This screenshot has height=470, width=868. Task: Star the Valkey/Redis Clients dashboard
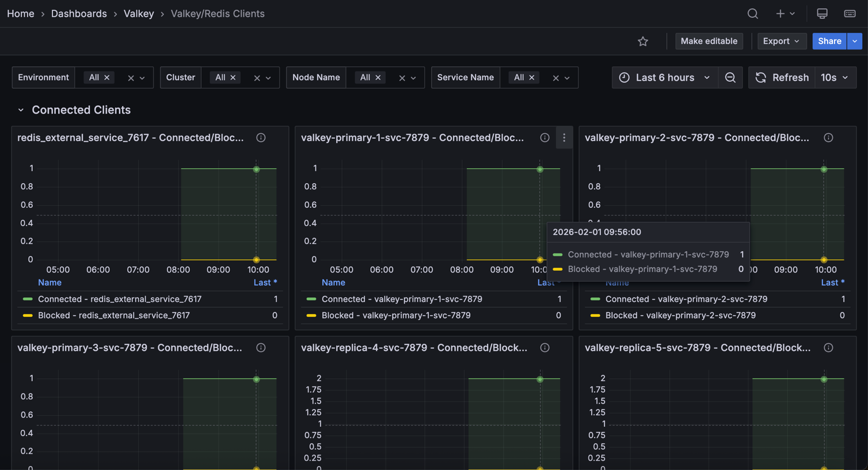click(x=643, y=41)
